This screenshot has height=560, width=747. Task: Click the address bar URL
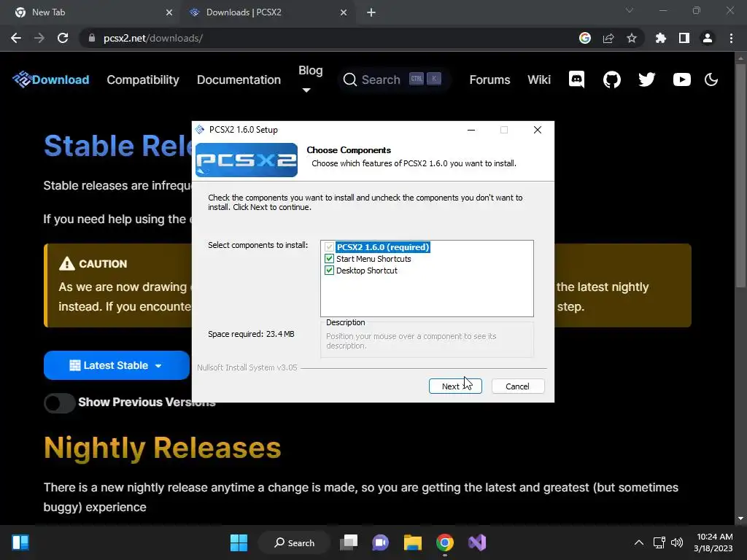[153, 38]
